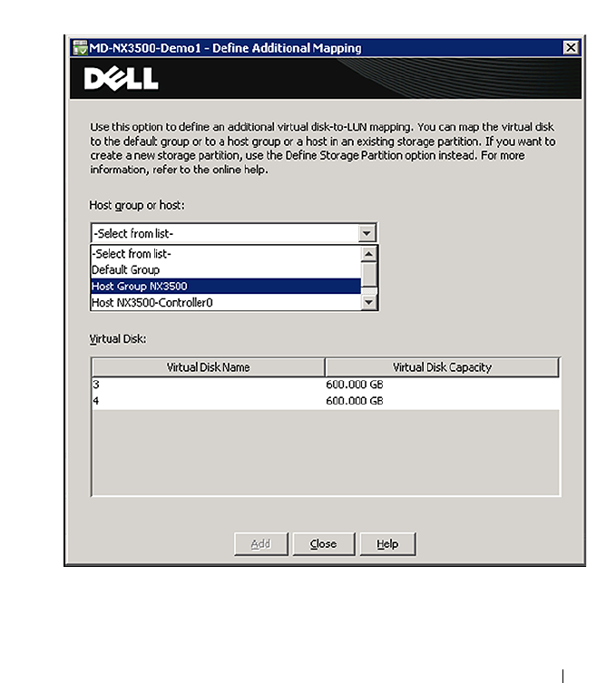Click 600.000 GB capacity of disk 3
This screenshot has width=616, height=683.
[x=355, y=385]
